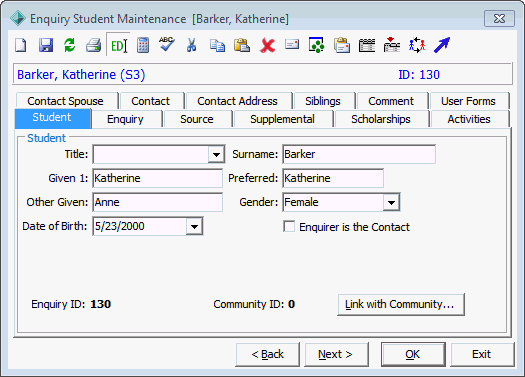The height and width of the screenshot is (377, 525).
Task: Cut using the scissors icon
Action: pyautogui.click(x=191, y=45)
